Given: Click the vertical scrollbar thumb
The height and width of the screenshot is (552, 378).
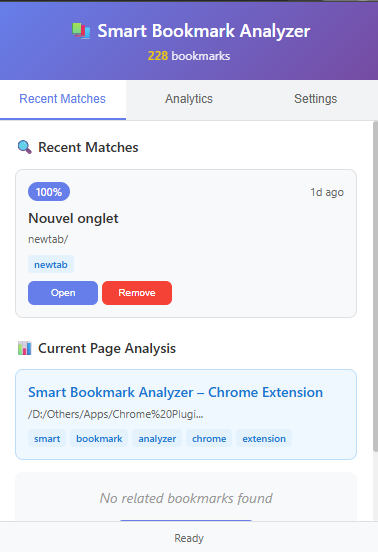Looking at the screenshot, I should [375, 286].
